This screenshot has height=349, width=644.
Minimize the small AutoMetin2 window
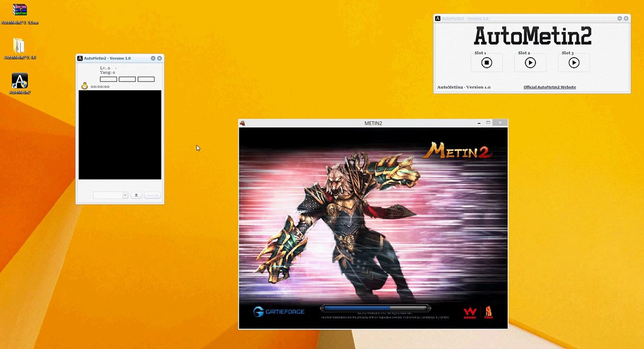tap(153, 58)
